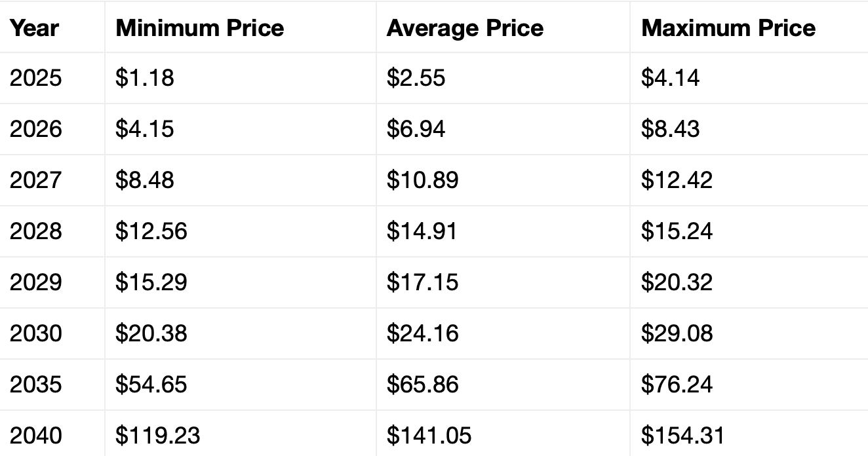This screenshot has height=456, width=868.
Task: Select the $15.29 minimum price for 2029
Action: [151, 282]
